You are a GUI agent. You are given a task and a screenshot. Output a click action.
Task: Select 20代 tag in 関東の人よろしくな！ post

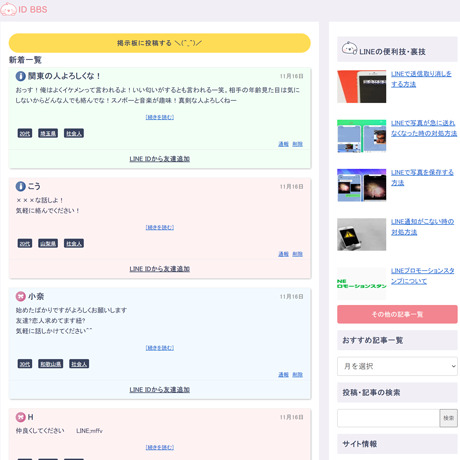[x=25, y=133]
